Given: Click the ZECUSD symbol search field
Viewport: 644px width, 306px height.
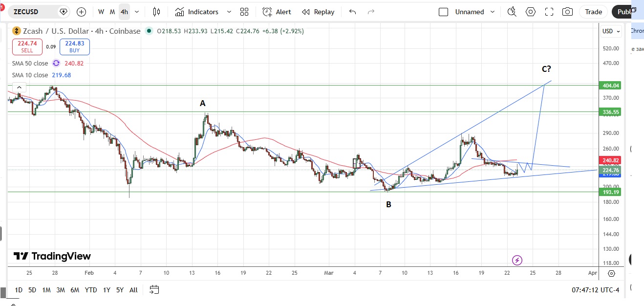Looking at the screenshot, I should [x=33, y=12].
